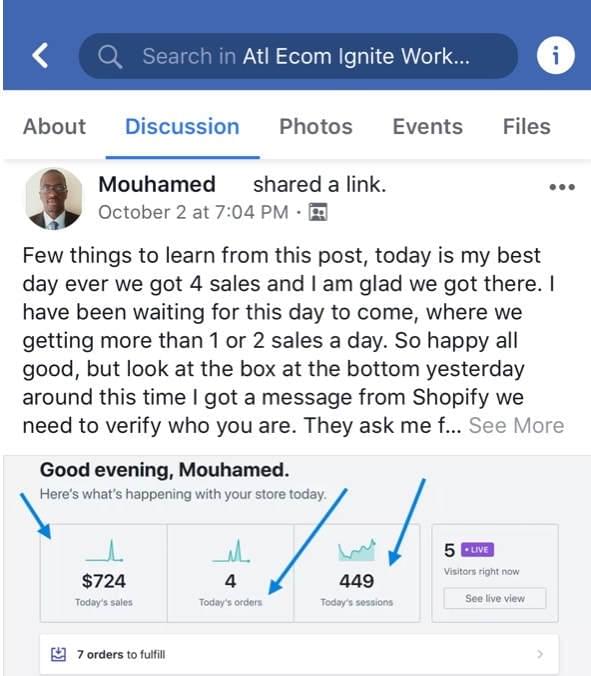Click Today's sales sparkline chart
Viewport: 591px width, 676px height.
click(104, 551)
